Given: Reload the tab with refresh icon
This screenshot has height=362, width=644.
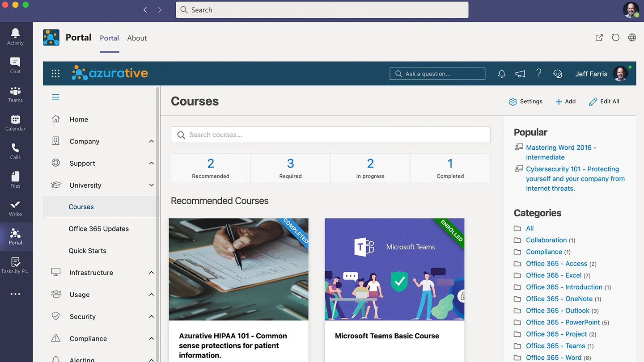Looking at the screenshot, I should [x=615, y=38].
